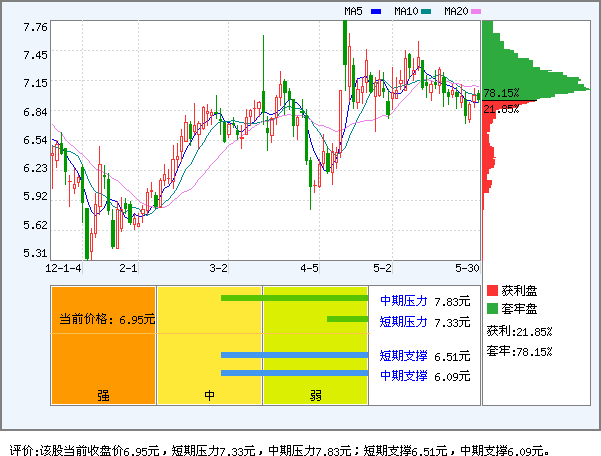Click the 4-5 date axis label

tap(309, 268)
